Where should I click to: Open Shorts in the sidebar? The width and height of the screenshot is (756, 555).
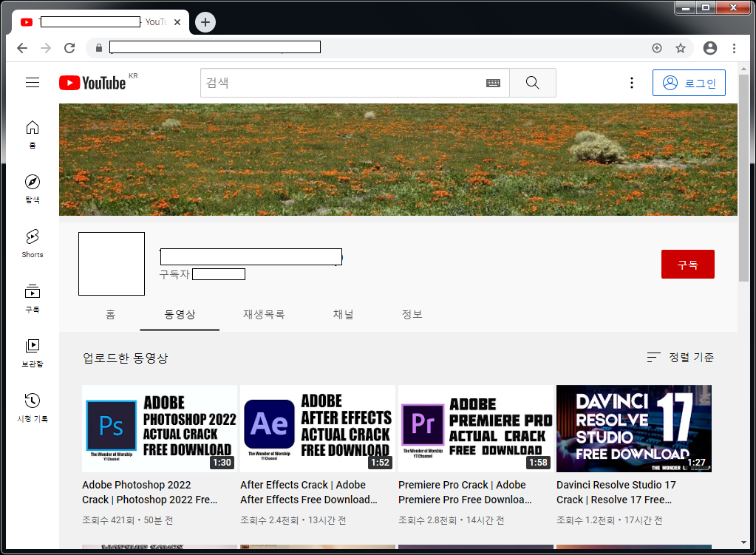pyautogui.click(x=33, y=244)
